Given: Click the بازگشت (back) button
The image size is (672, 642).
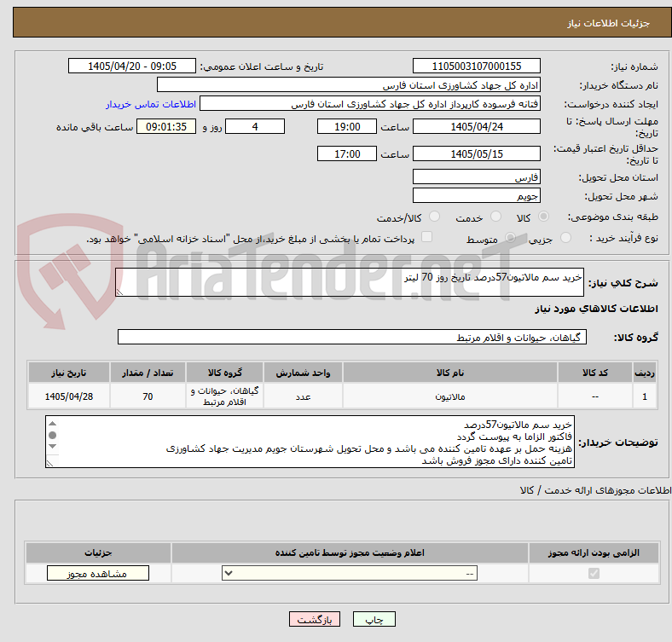Looking at the screenshot, I should 314,619.
